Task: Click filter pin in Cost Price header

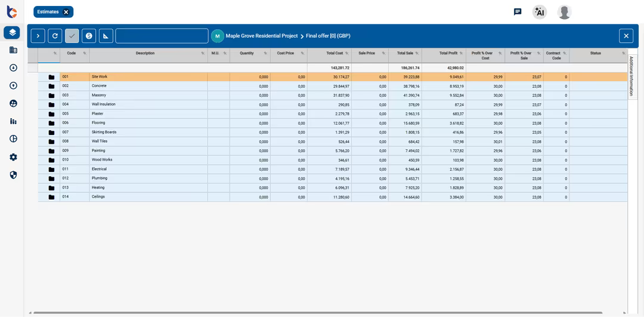Action: point(303,53)
